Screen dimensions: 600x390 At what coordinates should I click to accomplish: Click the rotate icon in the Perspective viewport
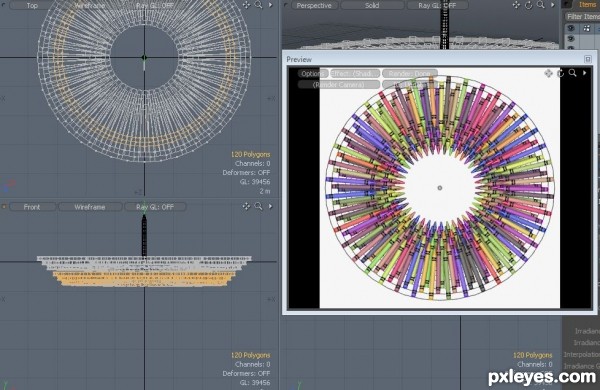tap(528, 5)
